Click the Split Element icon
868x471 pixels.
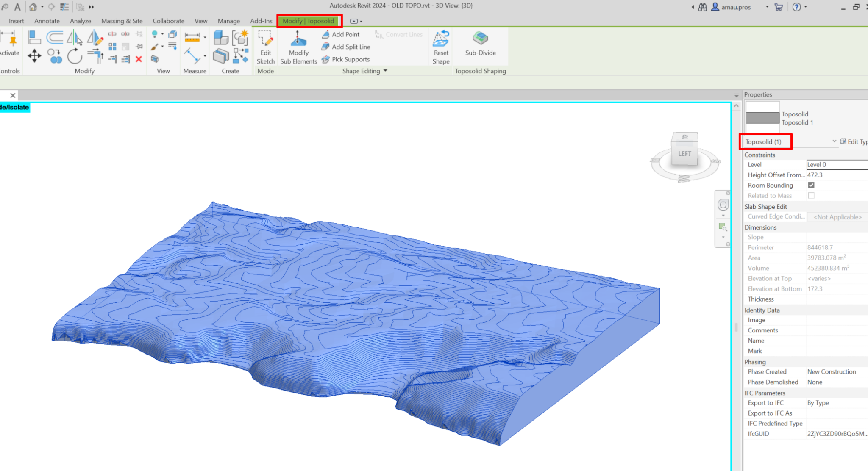point(112,34)
